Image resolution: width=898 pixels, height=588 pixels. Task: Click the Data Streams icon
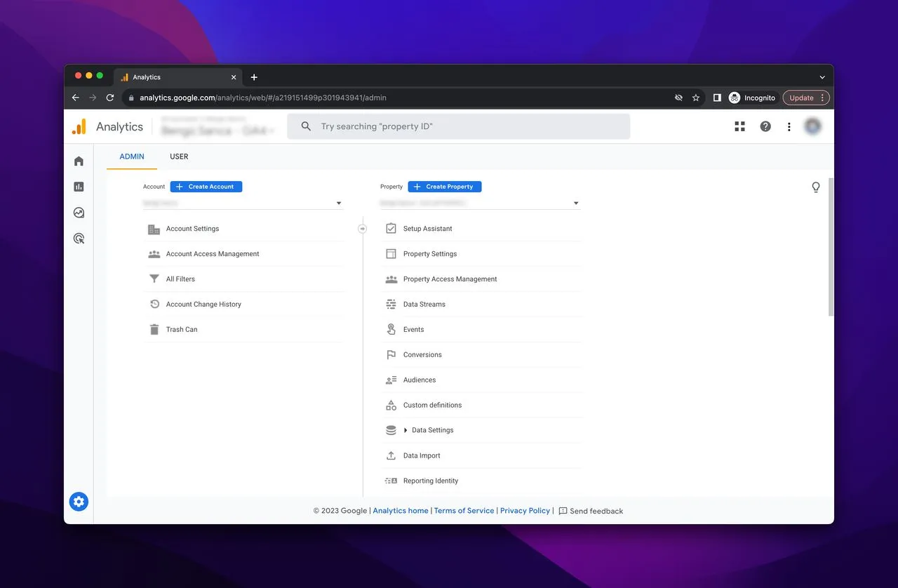[391, 305]
